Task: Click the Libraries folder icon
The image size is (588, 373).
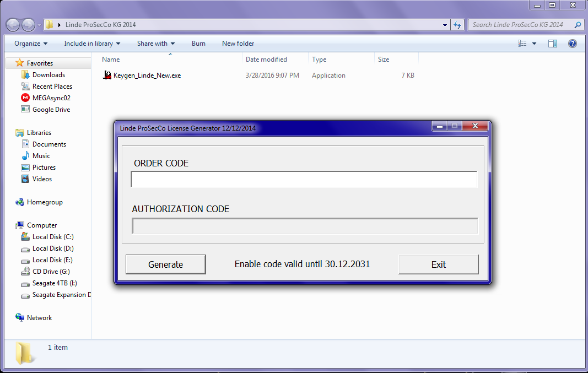Action: (x=19, y=133)
